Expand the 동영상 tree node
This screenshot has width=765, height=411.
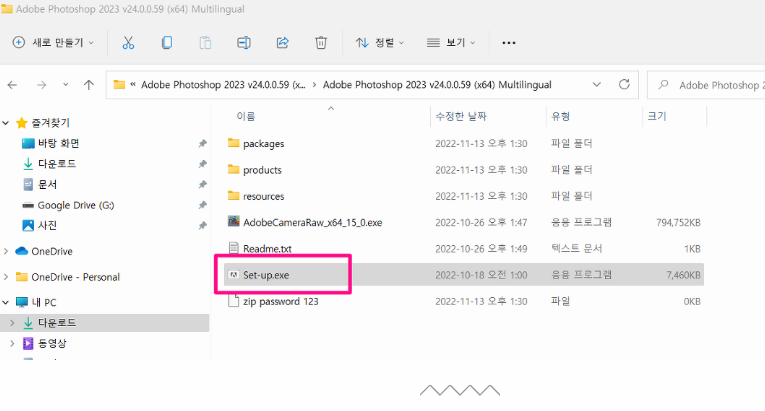pos(13,344)
